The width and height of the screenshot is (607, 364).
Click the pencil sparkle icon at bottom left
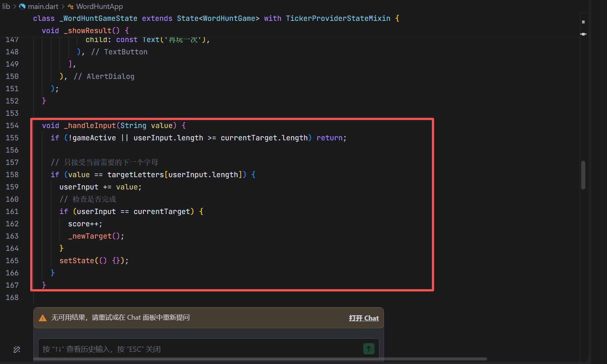tap(17, 349)
